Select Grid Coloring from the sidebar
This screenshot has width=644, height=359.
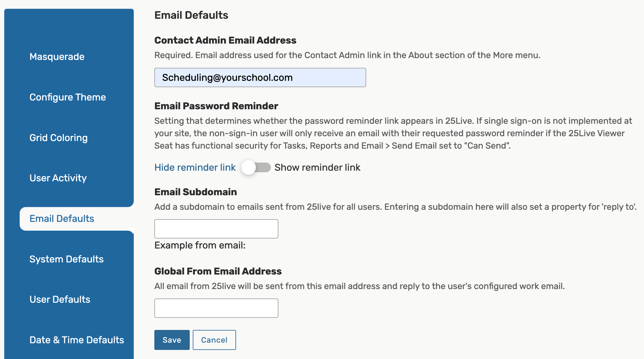tap(58, 138)
